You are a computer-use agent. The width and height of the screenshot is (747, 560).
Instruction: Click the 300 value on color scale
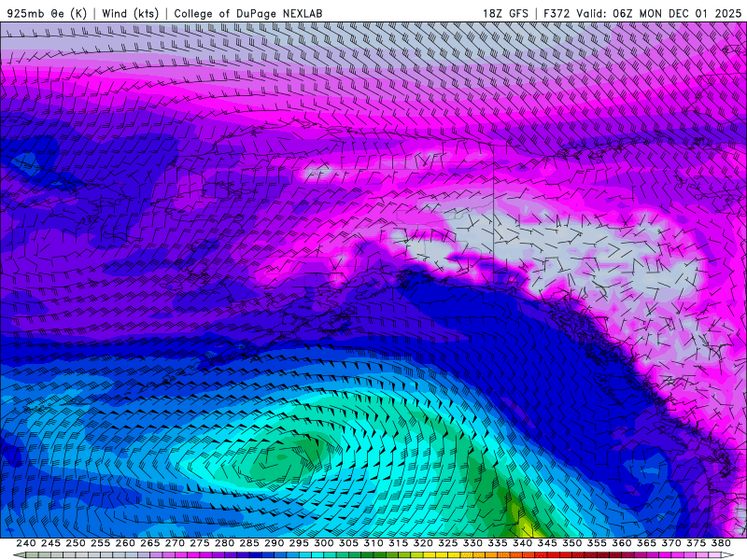click(x=323, y=543)
